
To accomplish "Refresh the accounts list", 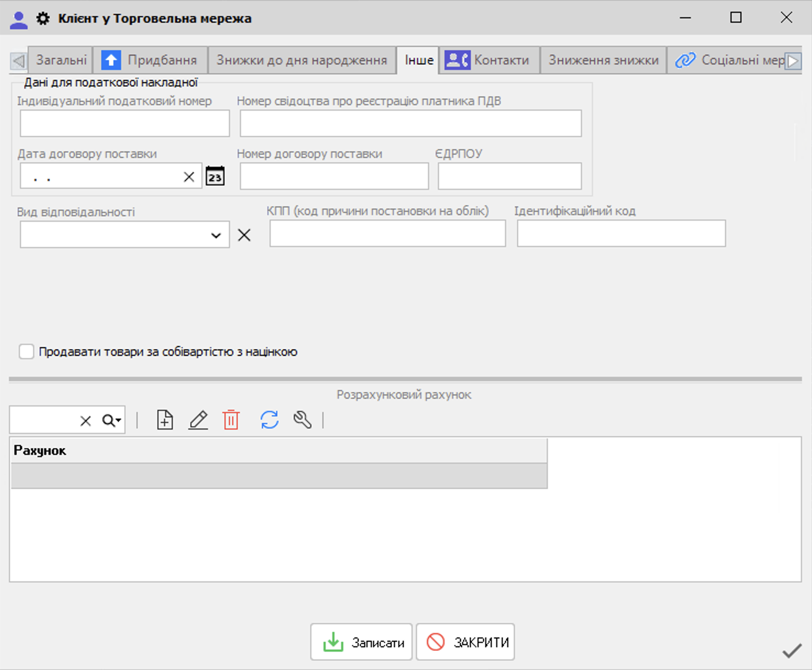I will pyautogui.click(x=270, y=420).
